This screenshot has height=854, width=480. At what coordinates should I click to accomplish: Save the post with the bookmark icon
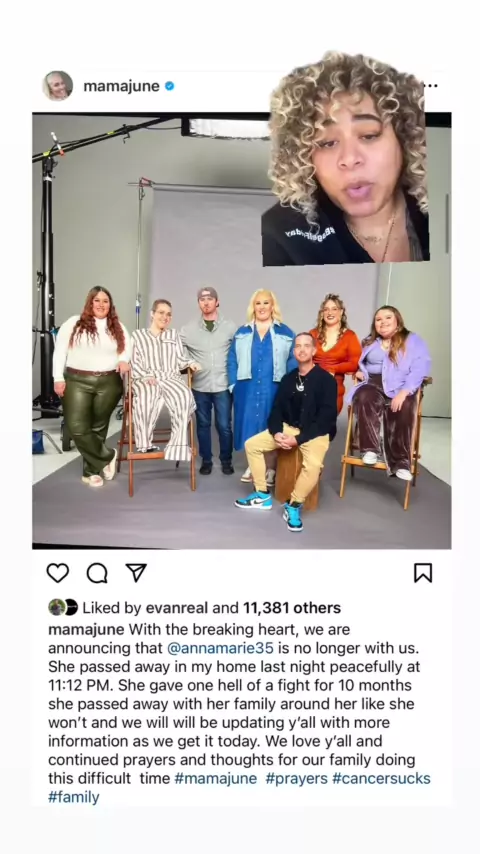pos(423,572)
